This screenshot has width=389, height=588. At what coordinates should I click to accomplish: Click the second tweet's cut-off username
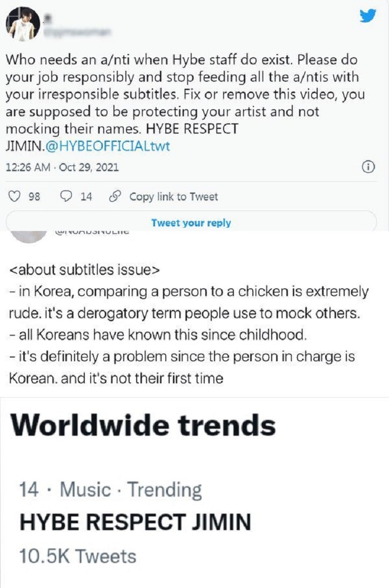(x=92, y=233)
